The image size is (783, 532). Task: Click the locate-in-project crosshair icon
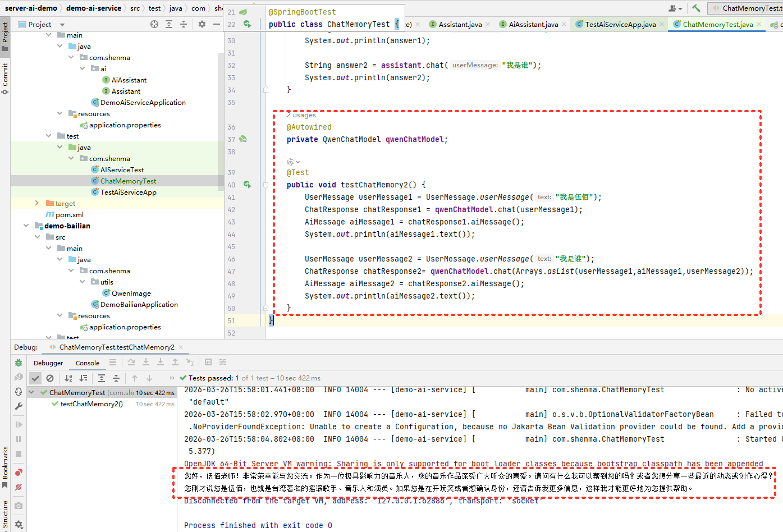(x=154, y=24)
